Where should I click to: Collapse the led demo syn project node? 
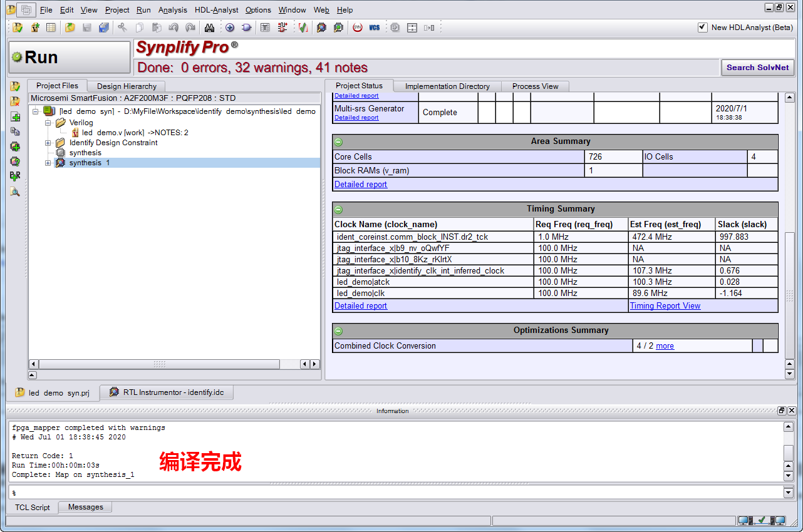(x=36, y=111)
